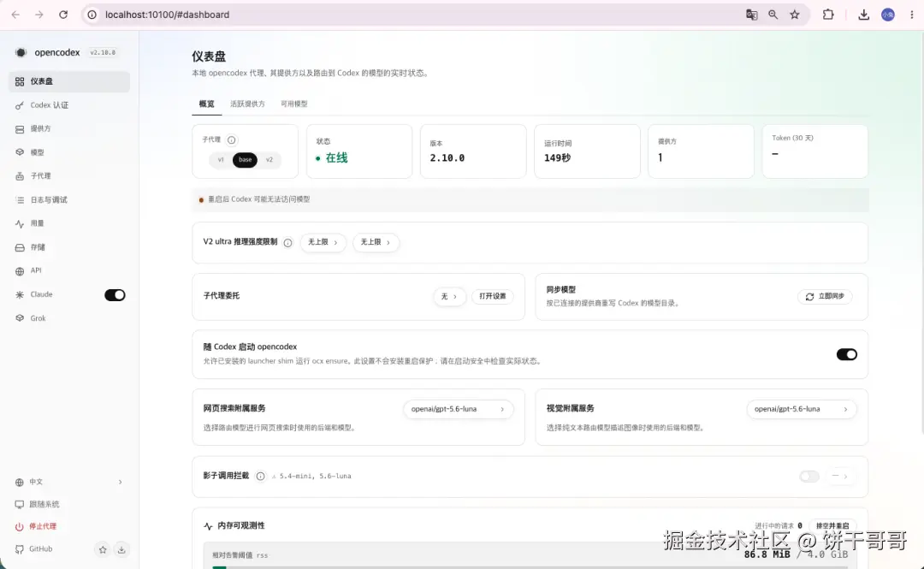Screen dimensions: 924x569
Task: Open 网页搜索附属服务 model dropdown
Action: [458, 409]
